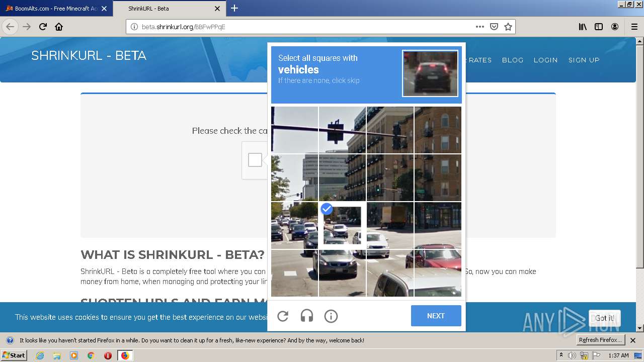
Task: Open a new tab with plus button
Action: coord(234,8)
